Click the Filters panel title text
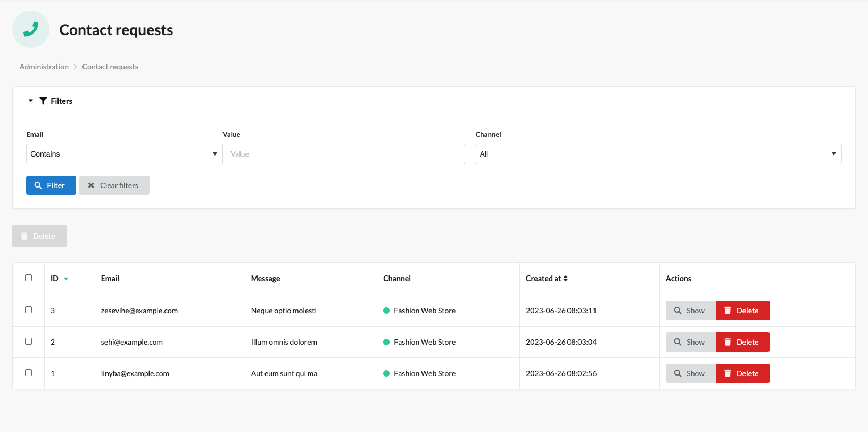Viewport: 868px width, 432px height. [x=62, y=101]
